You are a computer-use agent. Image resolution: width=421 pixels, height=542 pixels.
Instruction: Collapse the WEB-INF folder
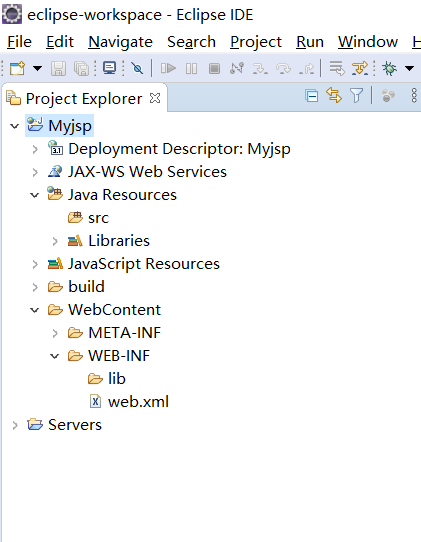55,356
